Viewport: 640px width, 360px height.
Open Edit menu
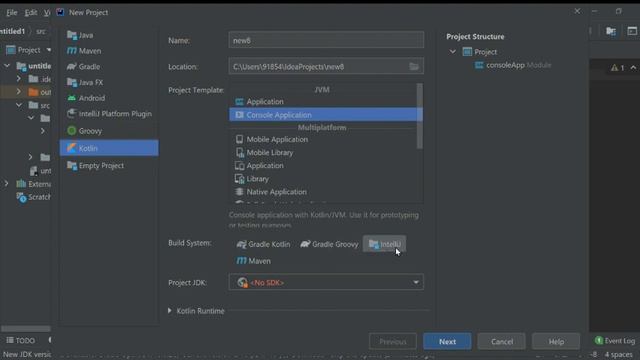(31, 13)
